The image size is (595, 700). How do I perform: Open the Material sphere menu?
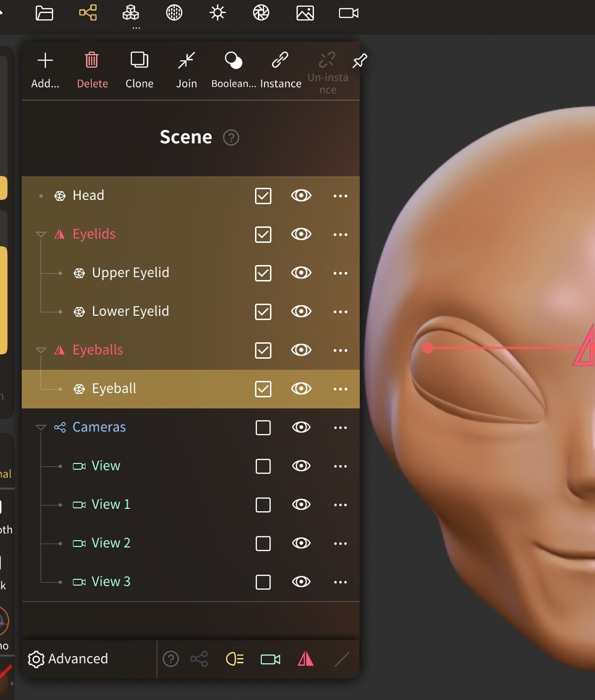(x=174, y=13)
